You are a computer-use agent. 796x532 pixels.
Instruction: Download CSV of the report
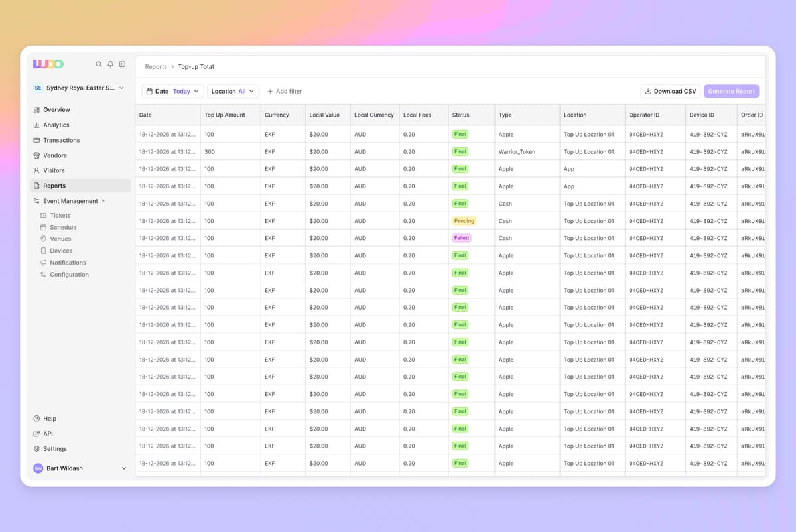tap(670, 92)
